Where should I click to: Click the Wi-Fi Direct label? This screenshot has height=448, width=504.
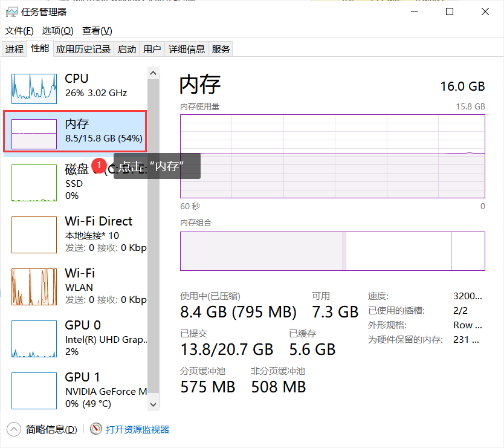coord(99,221)
